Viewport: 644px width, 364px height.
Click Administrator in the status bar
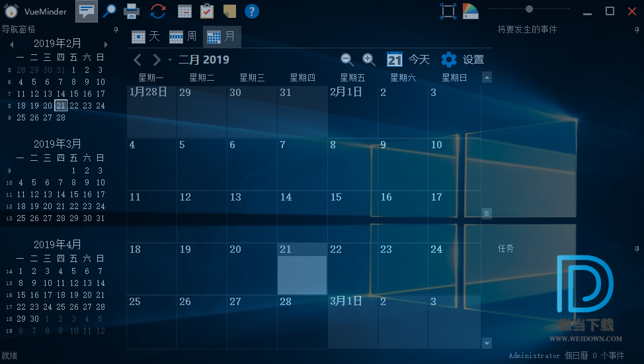coord(534,356)
